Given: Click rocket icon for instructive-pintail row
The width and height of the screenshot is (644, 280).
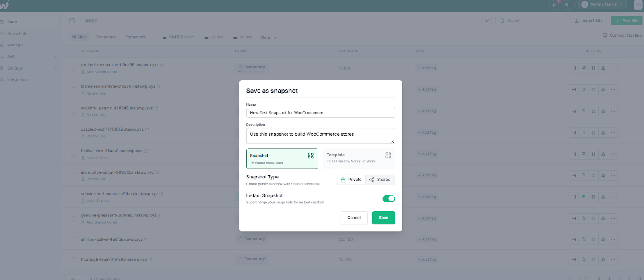Looking at the screenshot, I should pos(603,176).
